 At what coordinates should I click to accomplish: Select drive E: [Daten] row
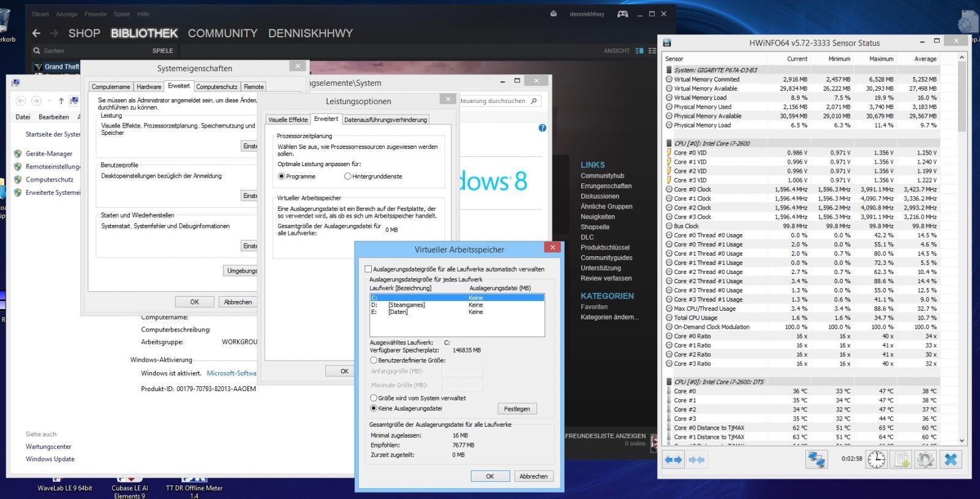[457, 312]
